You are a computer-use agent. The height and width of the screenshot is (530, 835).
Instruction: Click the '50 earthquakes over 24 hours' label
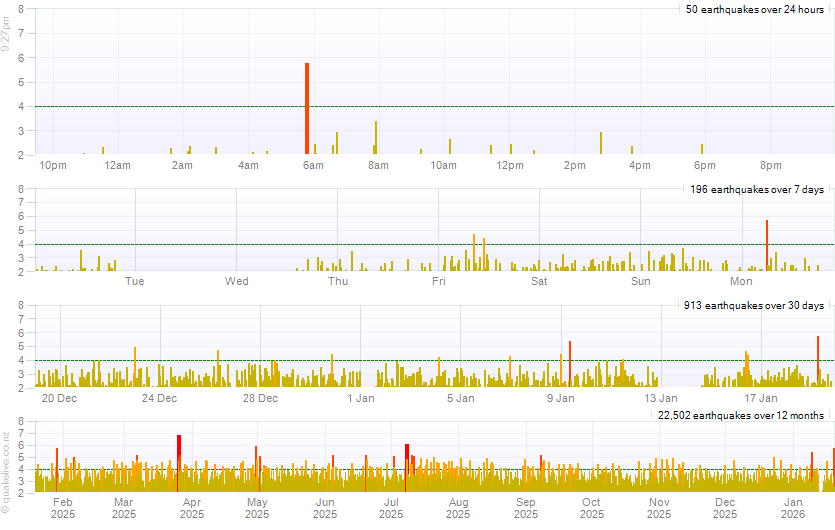coord(755,9)
